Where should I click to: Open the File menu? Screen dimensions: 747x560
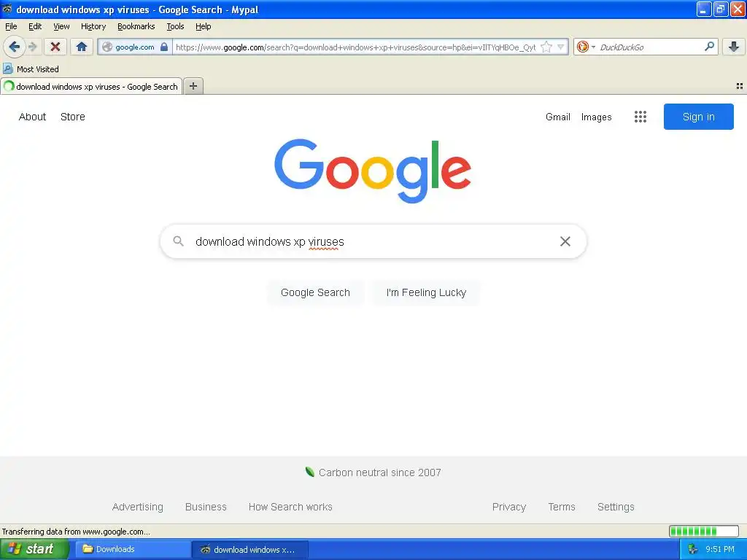[x=11, y=26]
